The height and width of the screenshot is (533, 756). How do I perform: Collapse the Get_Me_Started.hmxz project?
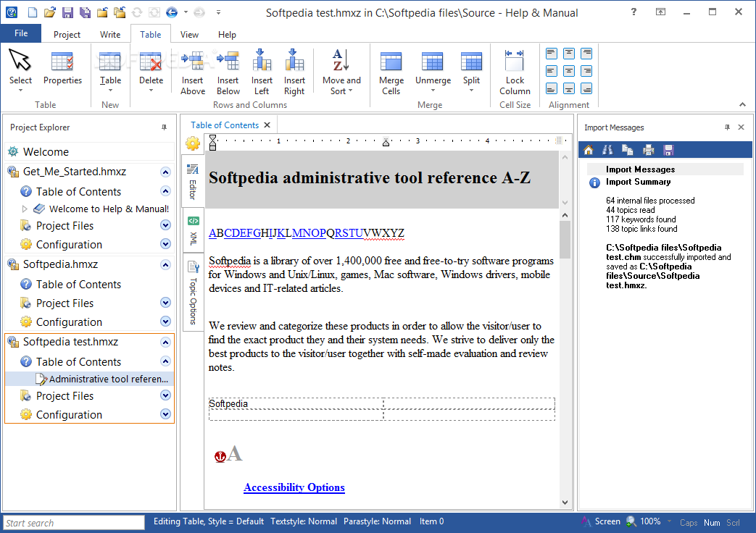[165, 172]
